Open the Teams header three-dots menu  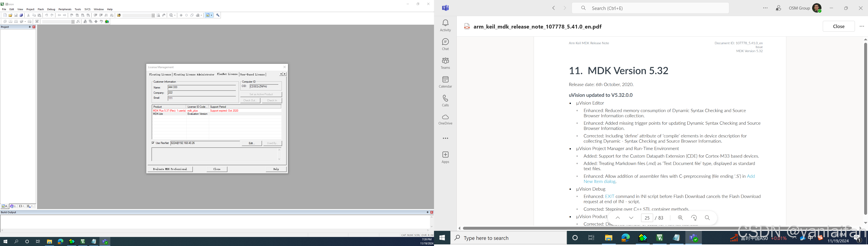coord(765,8)
